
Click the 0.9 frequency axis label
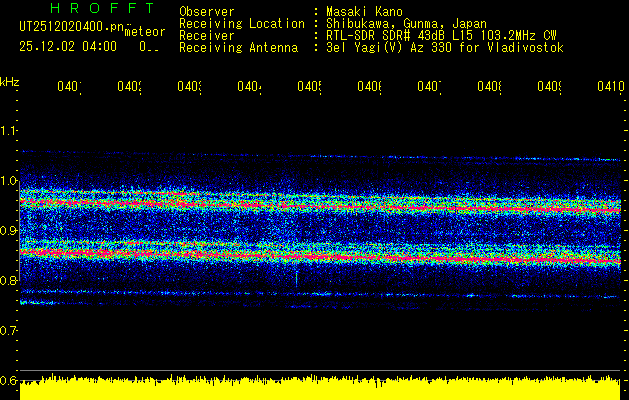[x=9, y=231]
